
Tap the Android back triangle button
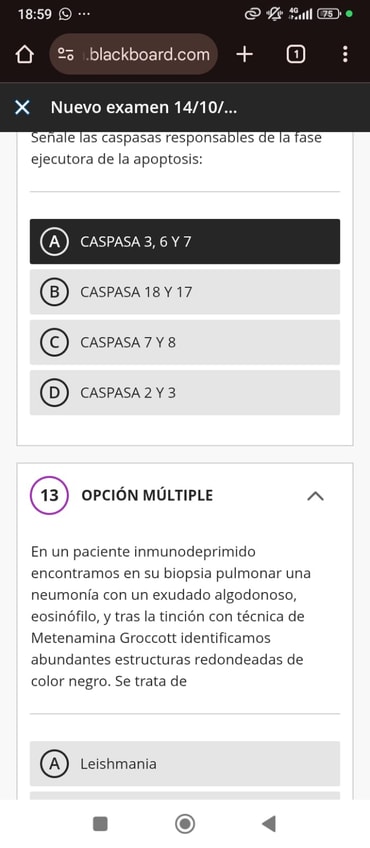269,824
